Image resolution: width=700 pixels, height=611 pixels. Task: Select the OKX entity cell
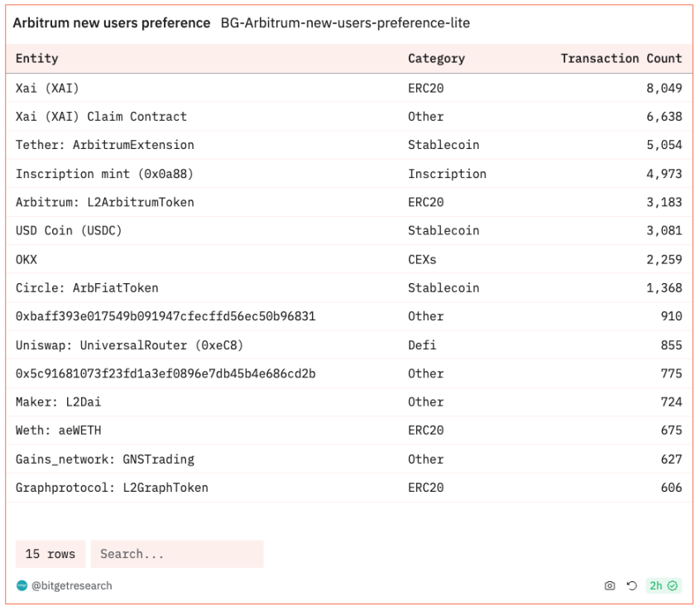point(26,259)
